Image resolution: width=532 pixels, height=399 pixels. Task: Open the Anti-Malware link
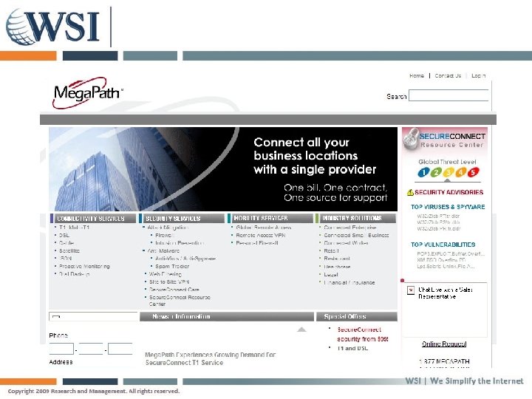point(163,250)
